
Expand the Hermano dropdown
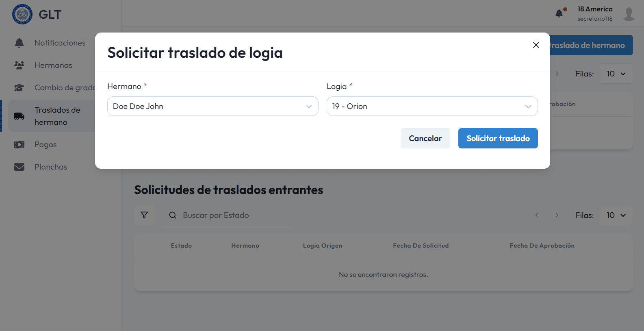click(x=212, y=106)
